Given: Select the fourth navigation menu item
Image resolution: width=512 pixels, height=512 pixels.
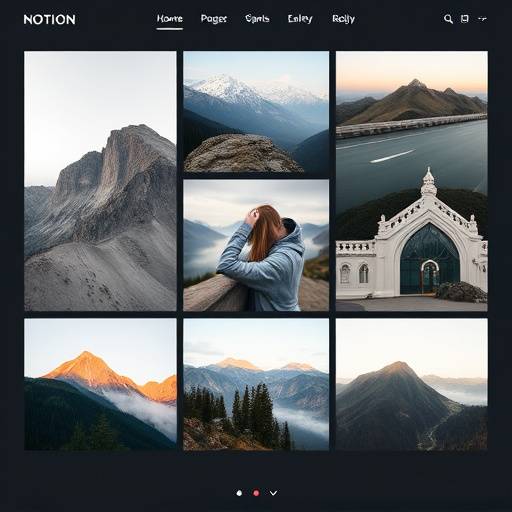Looking at the screenshot, I should click(x=300, y=19).
